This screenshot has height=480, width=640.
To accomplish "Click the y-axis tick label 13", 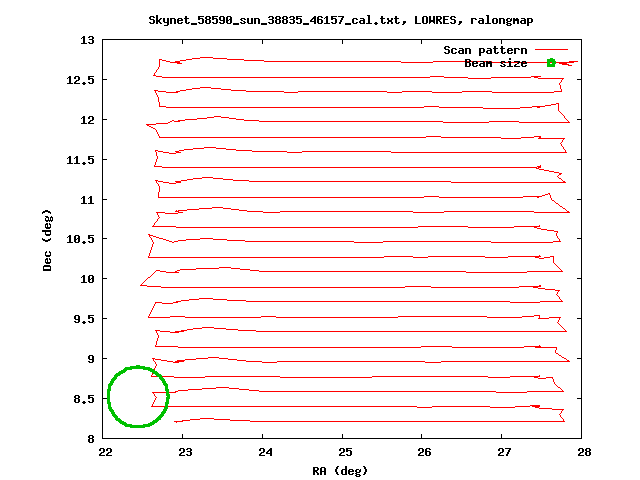I will point(87,40).
